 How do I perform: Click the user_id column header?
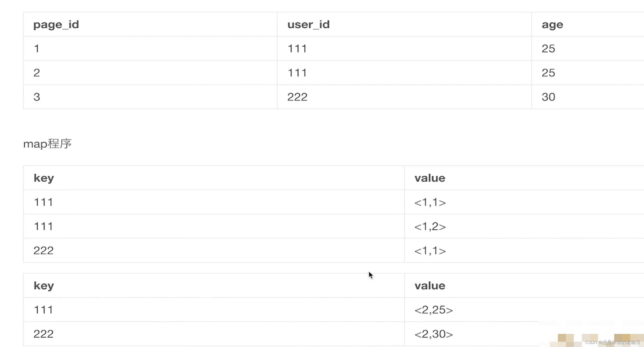(x=308, y=25)
